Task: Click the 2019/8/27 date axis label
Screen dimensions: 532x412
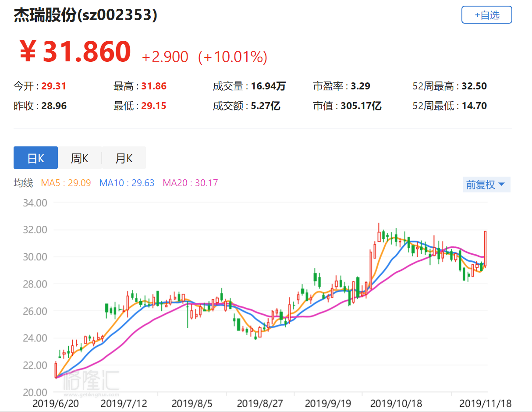Action: 259,403
